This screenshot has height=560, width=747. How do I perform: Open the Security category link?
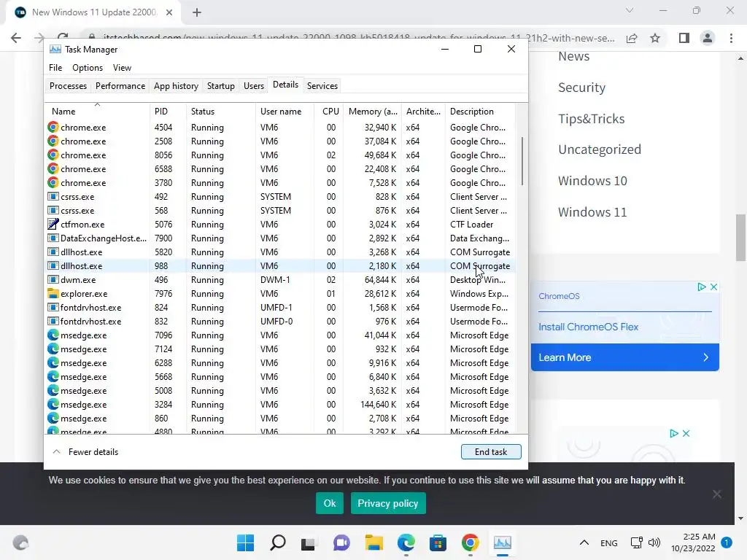[x=581, y=87]
